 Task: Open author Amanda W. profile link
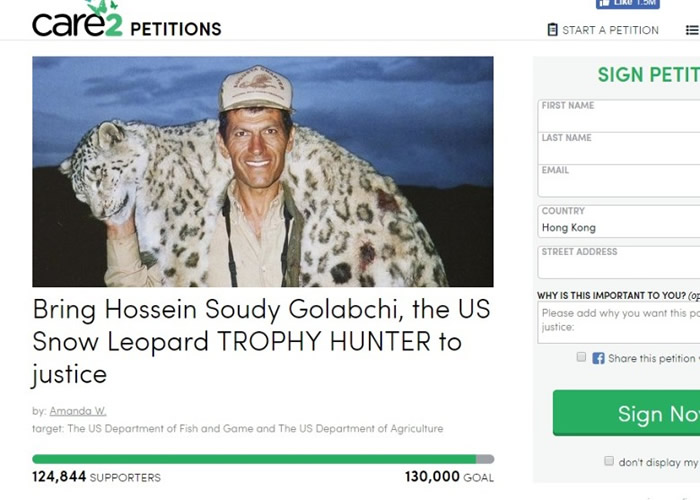pyautogui.click(x=77, y=410)
